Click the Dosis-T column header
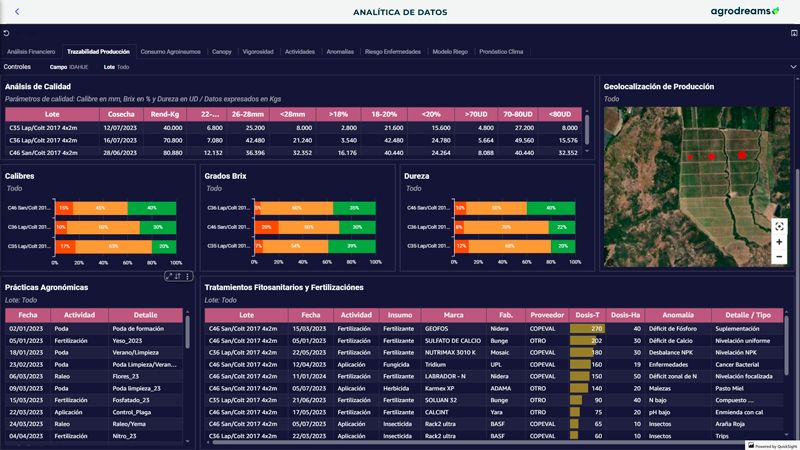800x450 pixels. pyautogui.click(x=586, y=314)
